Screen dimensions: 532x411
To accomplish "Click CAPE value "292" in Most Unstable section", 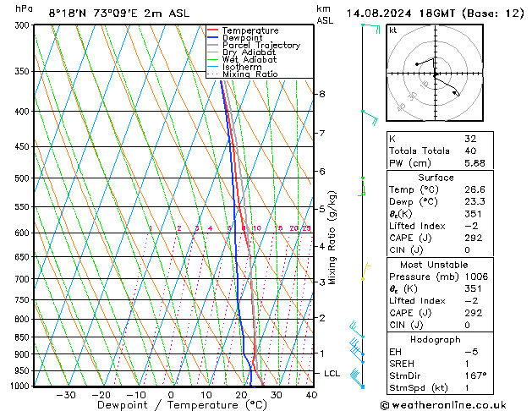I will 473,313.
